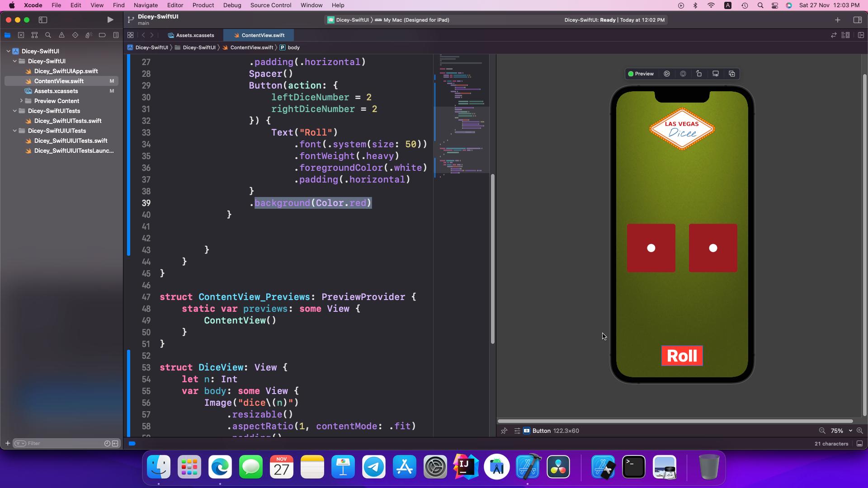Click the left red dice in preview
This screenshot has height=488, width=868.
(651, 248)
